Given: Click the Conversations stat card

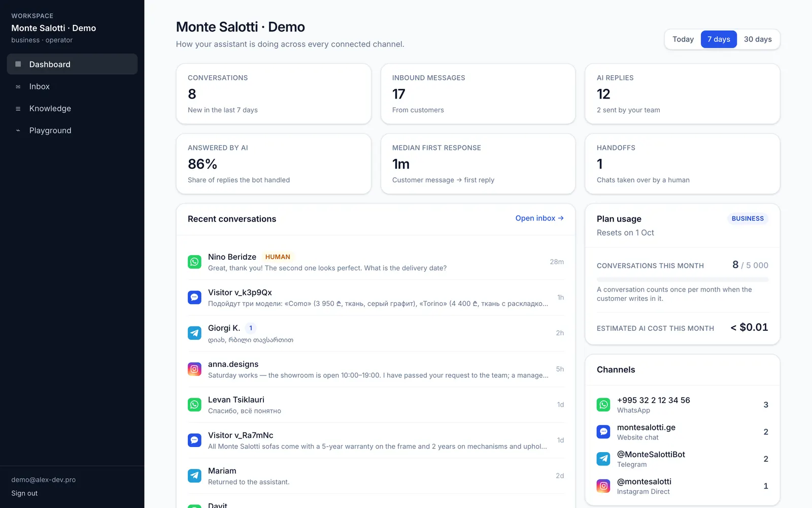Looking at the screenshot, I should (x=274, y=93).
